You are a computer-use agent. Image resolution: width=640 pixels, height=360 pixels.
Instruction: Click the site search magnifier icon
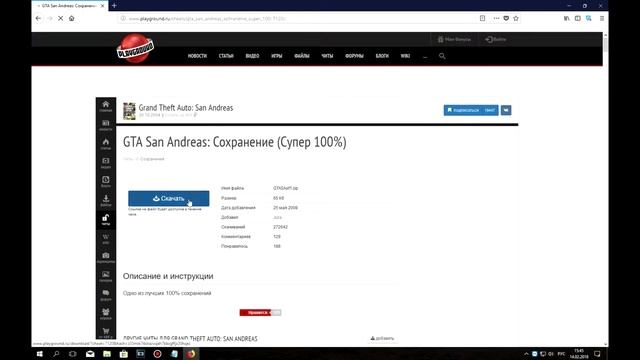442,56
